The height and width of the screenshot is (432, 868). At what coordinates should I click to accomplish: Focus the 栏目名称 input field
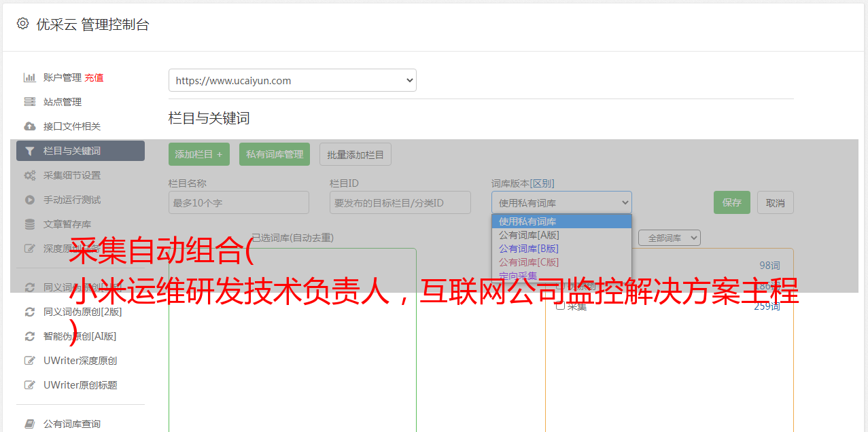pyautogui.click(x=239, y=202)
